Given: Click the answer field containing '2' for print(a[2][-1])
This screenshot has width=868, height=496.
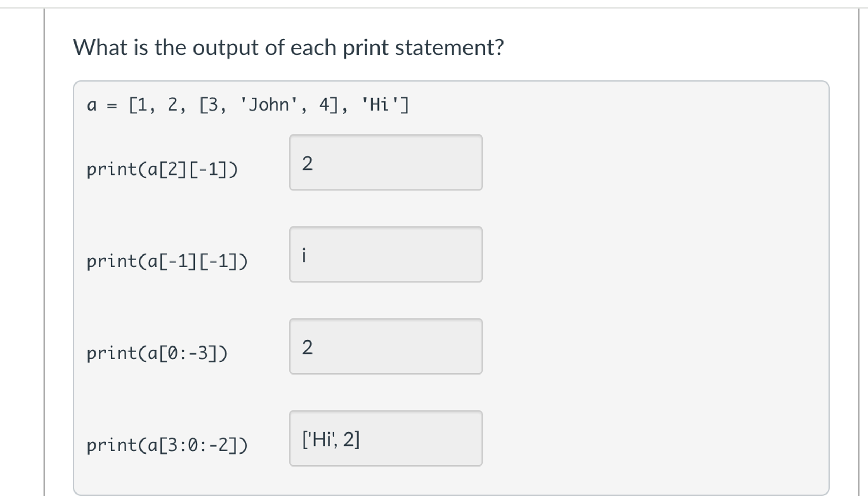Looking at the screenshot, I should tap(386, 162).
